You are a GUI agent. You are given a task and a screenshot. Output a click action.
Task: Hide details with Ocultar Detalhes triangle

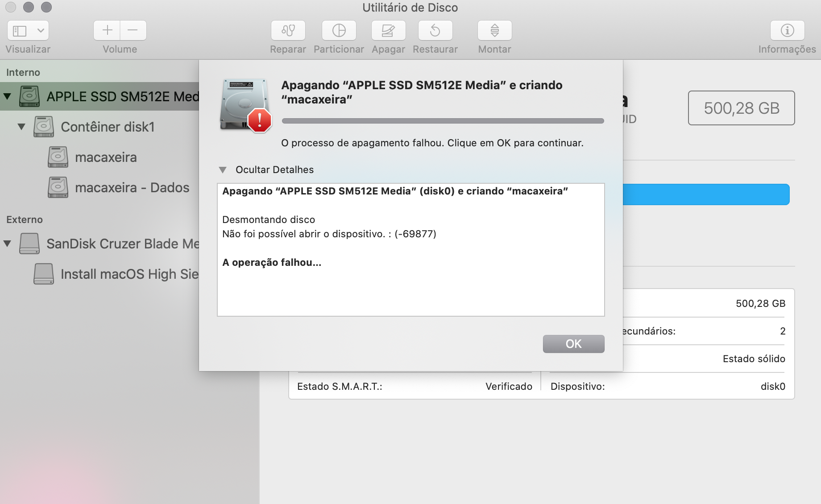coord(223,170)
